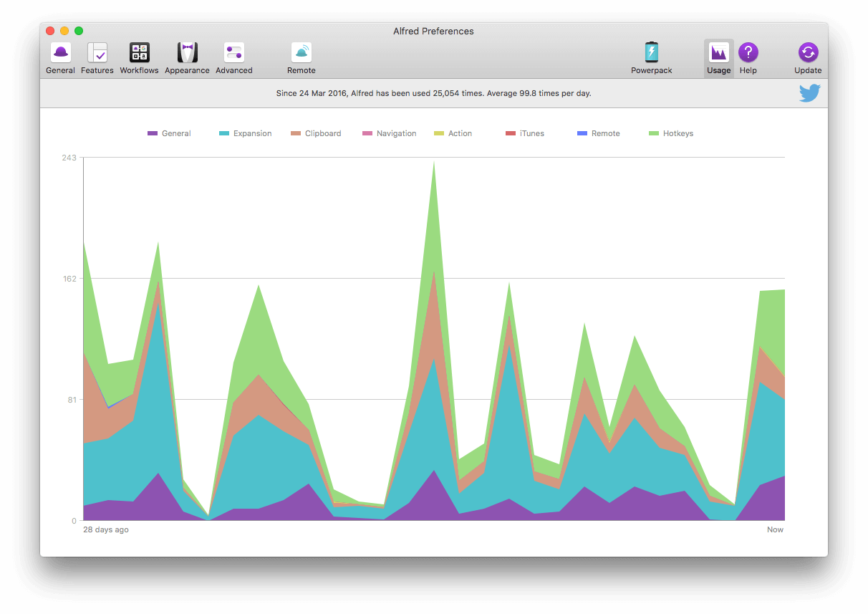Image resolution: width=868 pixels, height=614 pixels.
Task: Click the usage statistics summary text
Action: point(433,93)
